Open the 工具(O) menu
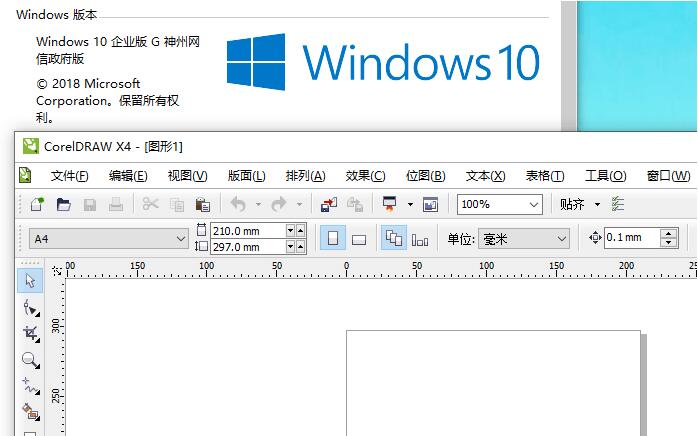Viewport: 698px width, 436px height. 605,176
